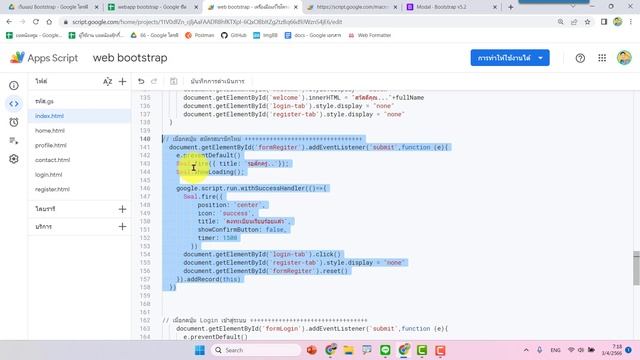Bookmark this page with star icon
Screen dimensions: 640x360
pyautogui.click(x=587, y=22)
